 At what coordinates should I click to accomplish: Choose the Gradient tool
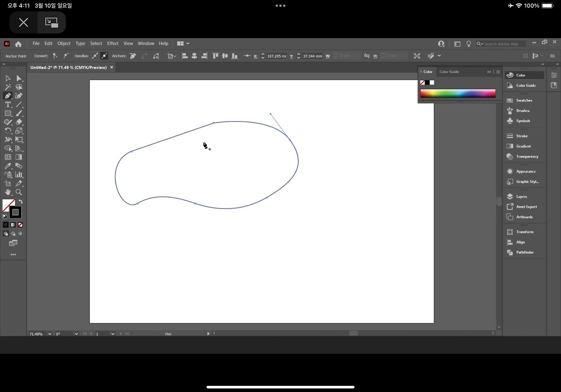tap(19, 157)
